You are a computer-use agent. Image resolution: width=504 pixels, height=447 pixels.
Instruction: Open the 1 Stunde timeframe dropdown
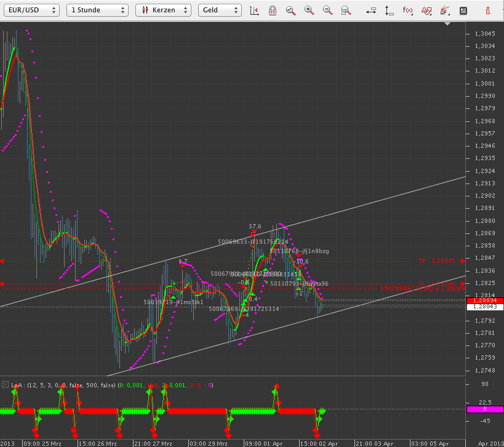[97, 10]
